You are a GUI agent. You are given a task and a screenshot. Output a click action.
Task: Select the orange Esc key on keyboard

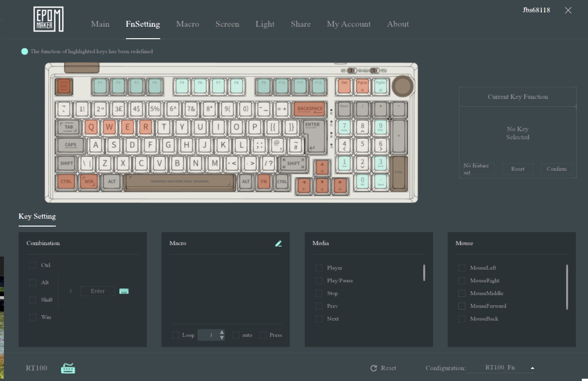pyautogui.click(x=64, y=87)
